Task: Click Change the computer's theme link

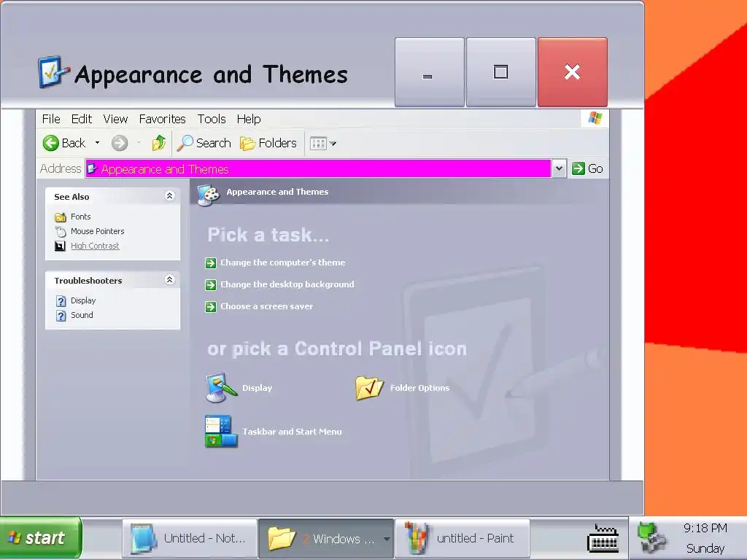Action: click(x=283, y=262)
